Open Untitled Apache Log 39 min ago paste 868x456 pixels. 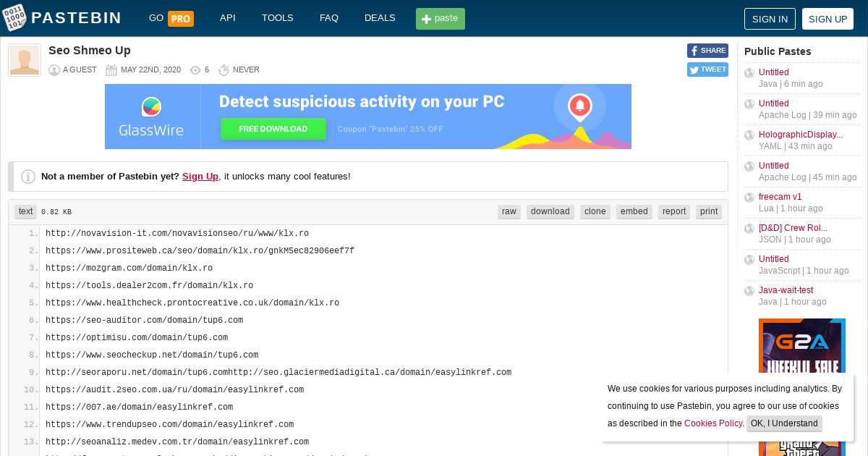[774, 104]
